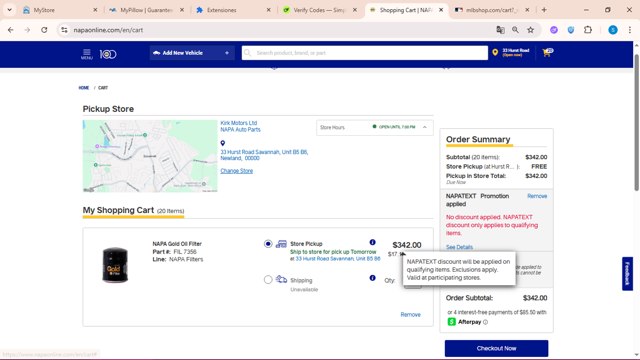
Task: Click the NAPA Gold Oil Filter image
Action: (115, 264)
